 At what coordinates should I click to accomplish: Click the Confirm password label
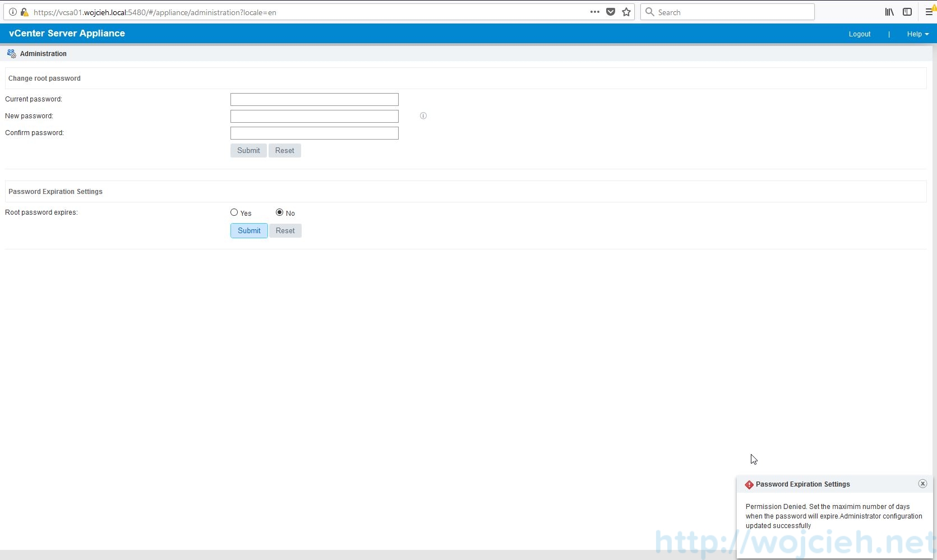35,133
